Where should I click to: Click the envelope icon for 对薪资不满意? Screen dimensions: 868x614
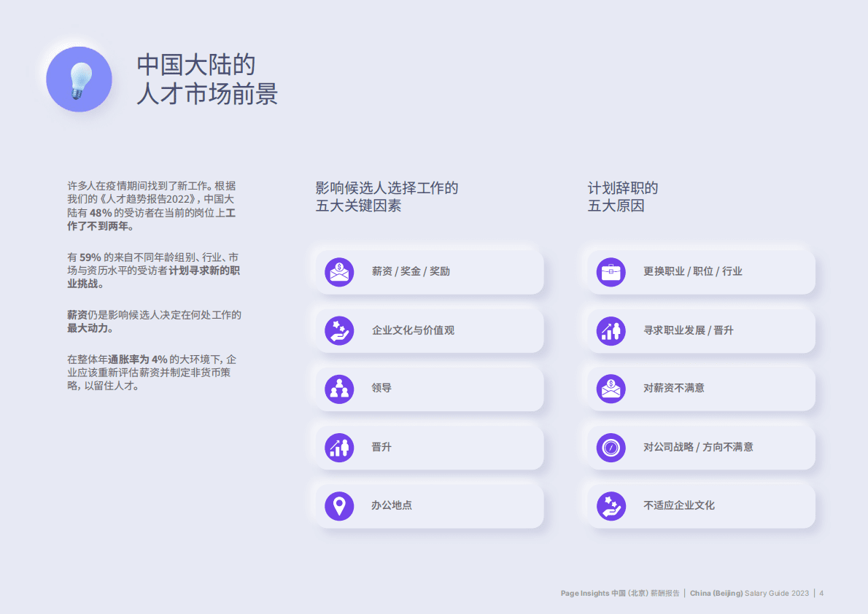(611, 388)
